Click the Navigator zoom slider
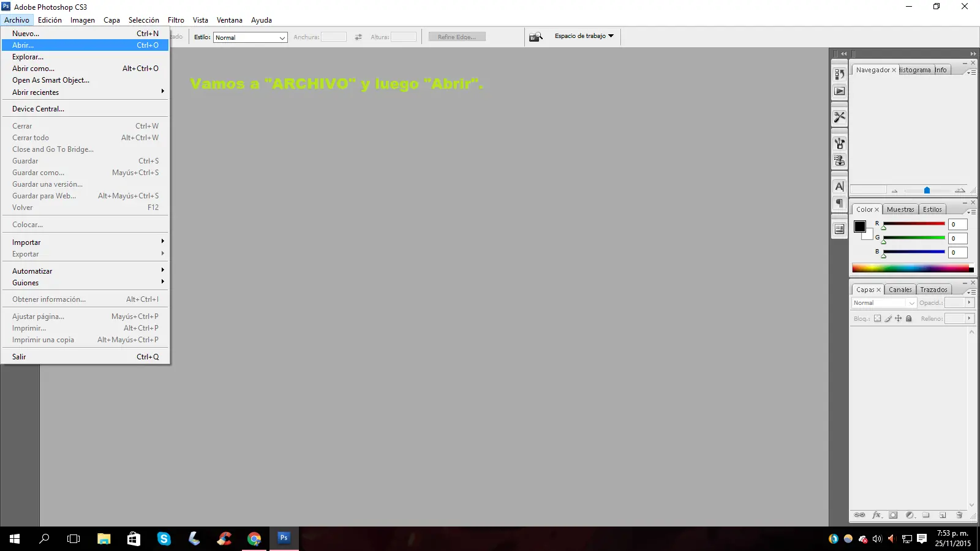 [x=927, y=190]
